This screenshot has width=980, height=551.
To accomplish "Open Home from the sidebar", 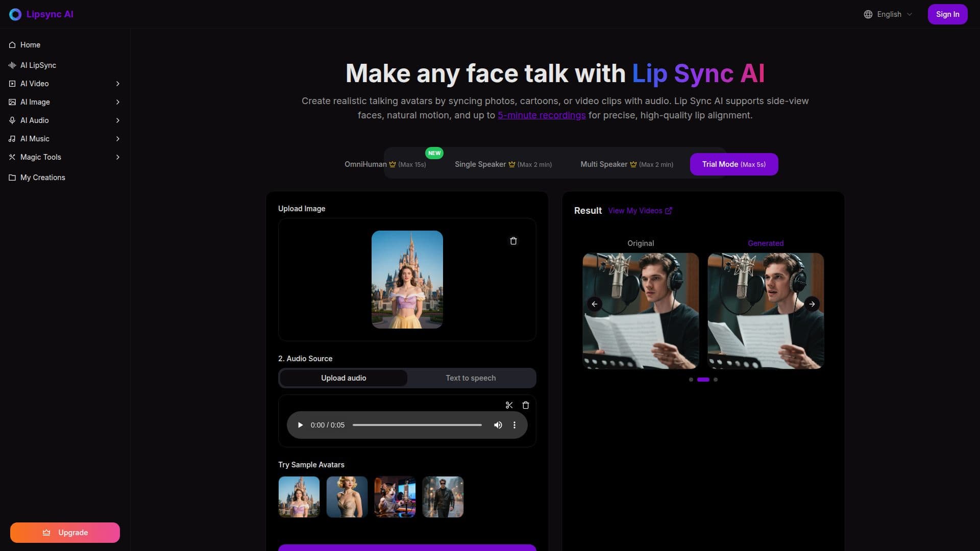I will click(65, 45).
